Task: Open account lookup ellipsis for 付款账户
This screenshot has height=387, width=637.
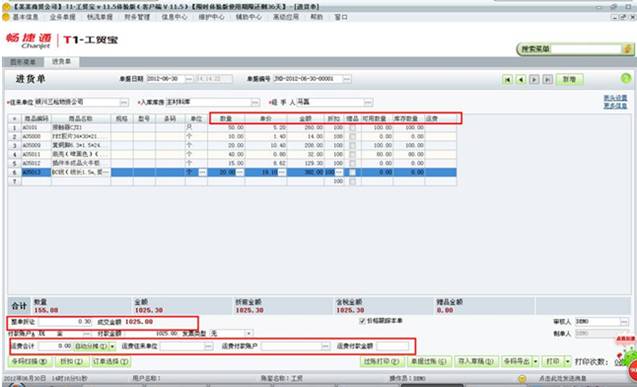Action: (87, 333)
